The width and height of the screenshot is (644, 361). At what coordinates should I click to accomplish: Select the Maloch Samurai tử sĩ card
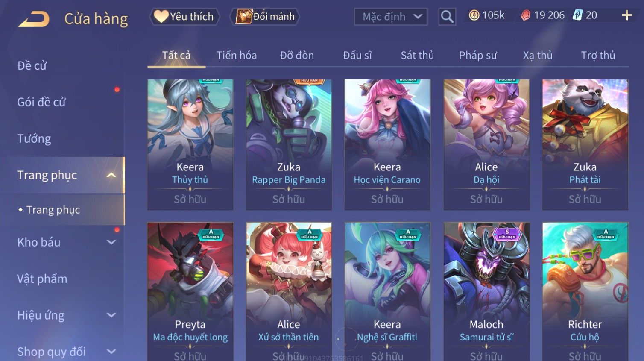tap(486, 291)
